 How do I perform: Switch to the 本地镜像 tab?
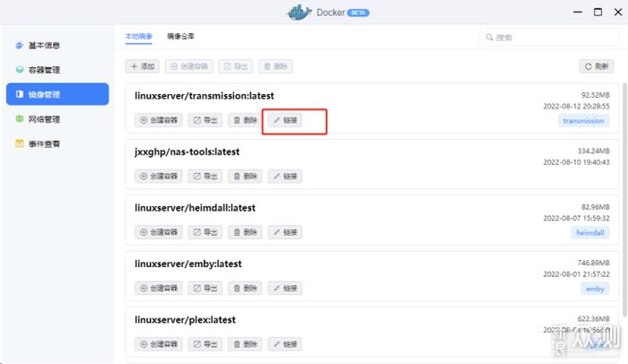[138, 37]
